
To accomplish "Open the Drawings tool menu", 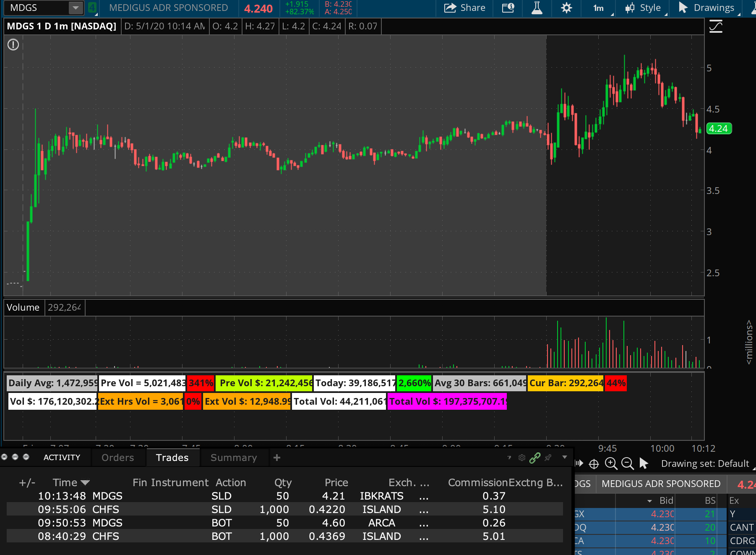I will (x=707, y=8).
